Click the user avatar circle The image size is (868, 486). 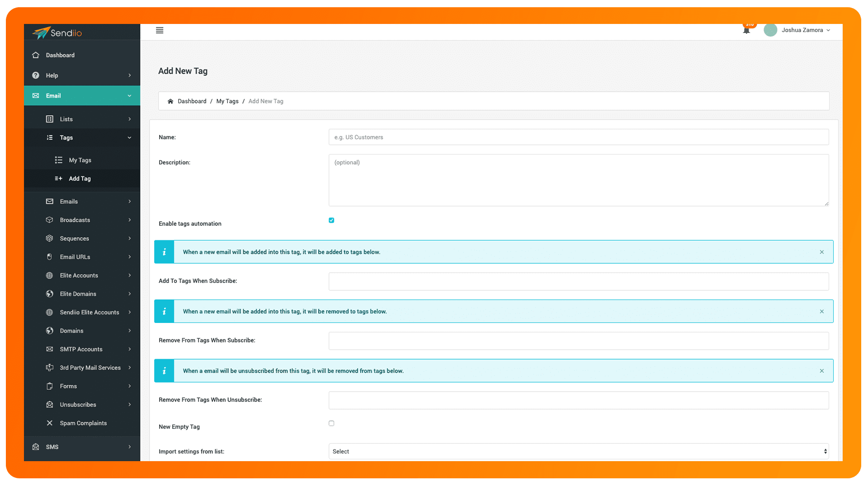pos(770,30)
